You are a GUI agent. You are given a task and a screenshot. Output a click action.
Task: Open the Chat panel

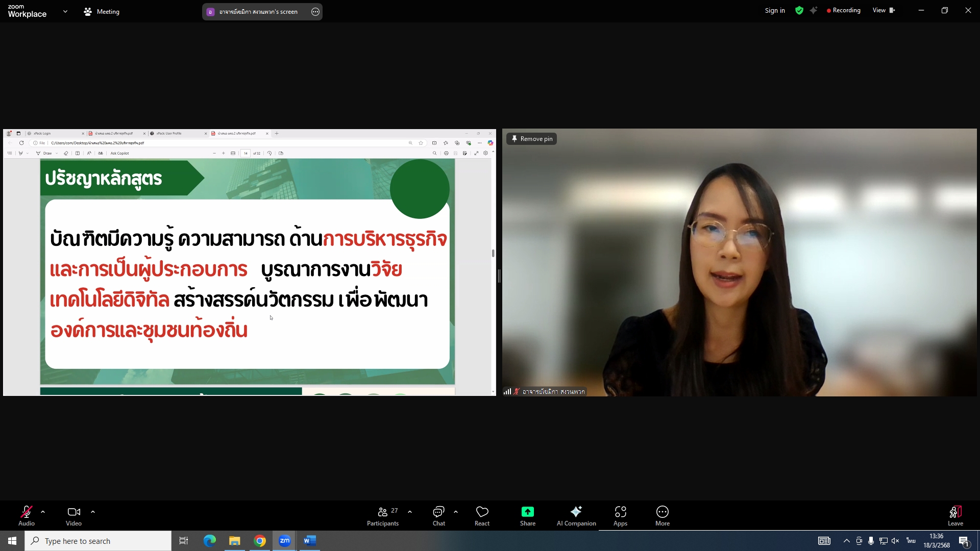coord(438,515)
